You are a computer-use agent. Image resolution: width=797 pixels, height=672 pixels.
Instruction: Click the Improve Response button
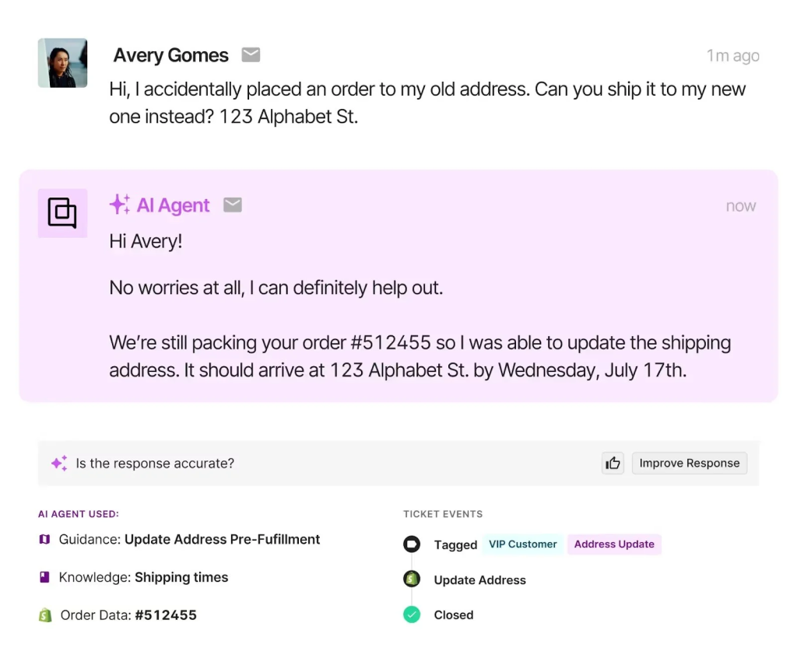(x=689, y=463)
